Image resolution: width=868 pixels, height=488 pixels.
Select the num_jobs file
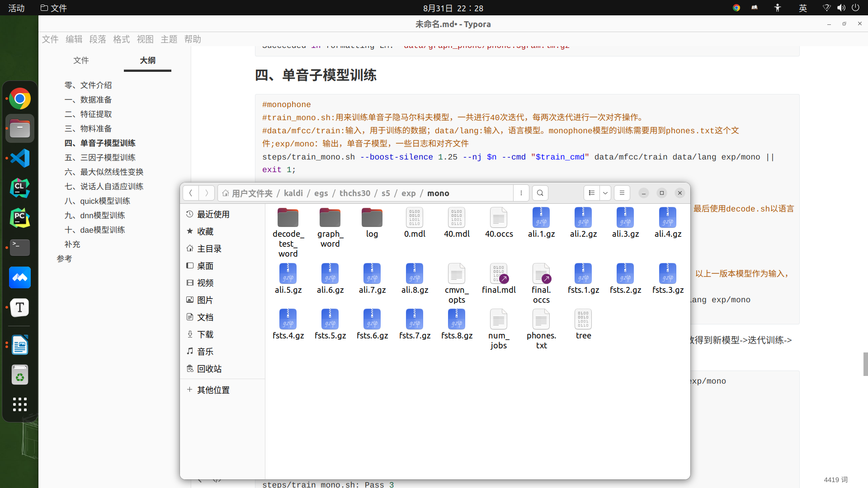pyautogui.click(x=499, y=329)
